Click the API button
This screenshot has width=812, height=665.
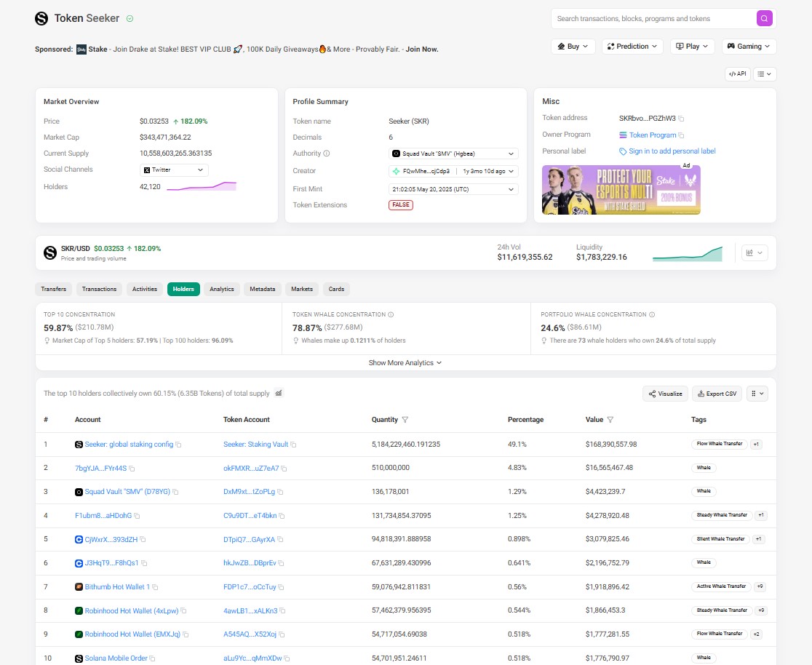tap(738, 74)
